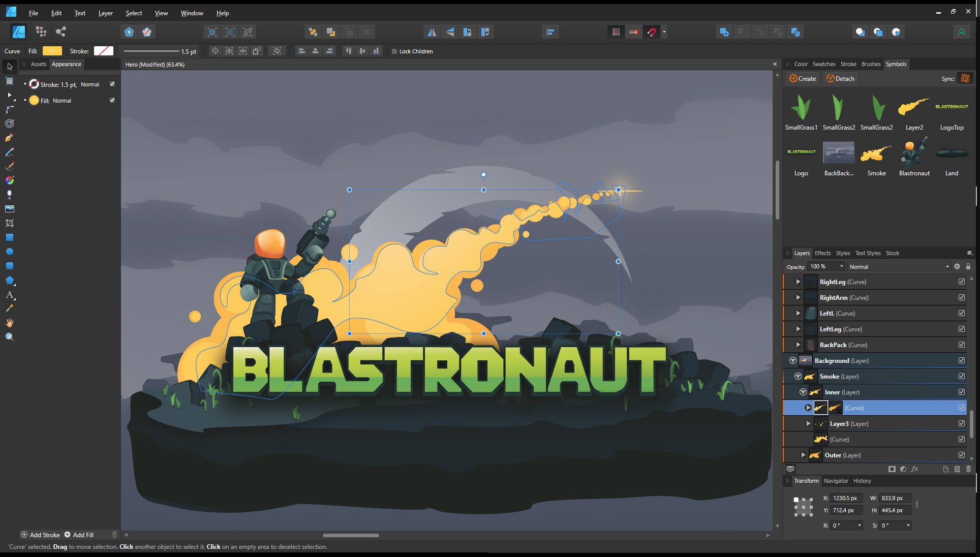
Task: Select the Blastronaut symbol thumbnail
Action: point(914,153)
